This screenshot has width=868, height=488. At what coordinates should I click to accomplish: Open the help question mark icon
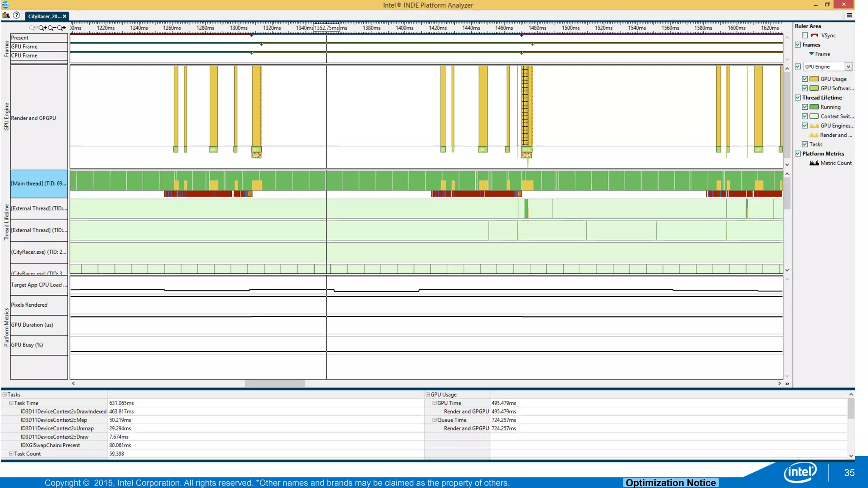[17, 16]
